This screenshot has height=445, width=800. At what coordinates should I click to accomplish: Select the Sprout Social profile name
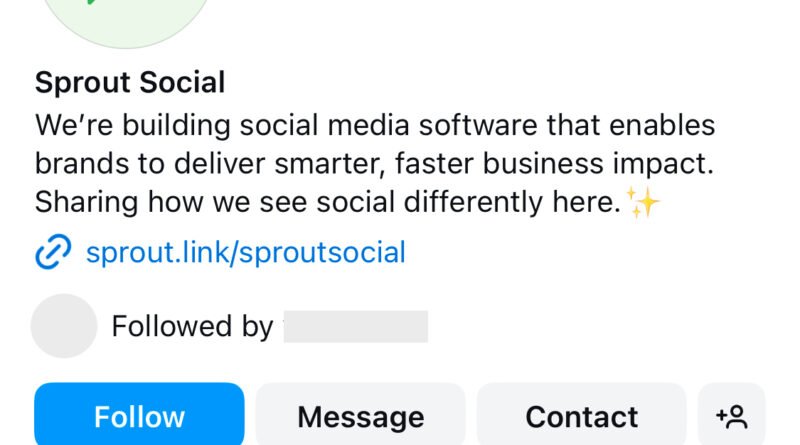click(x=130, y=82)
